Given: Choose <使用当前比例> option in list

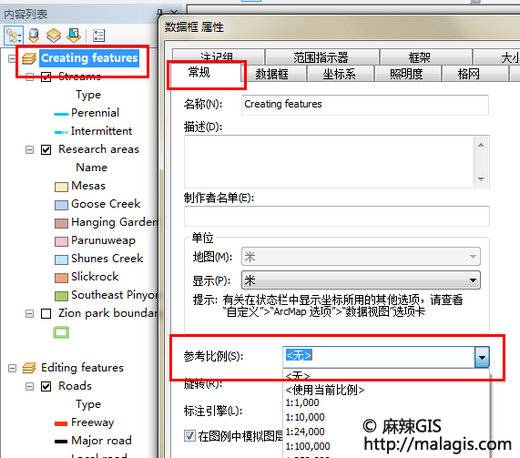Looking at the screenshot, I should 325,390.
